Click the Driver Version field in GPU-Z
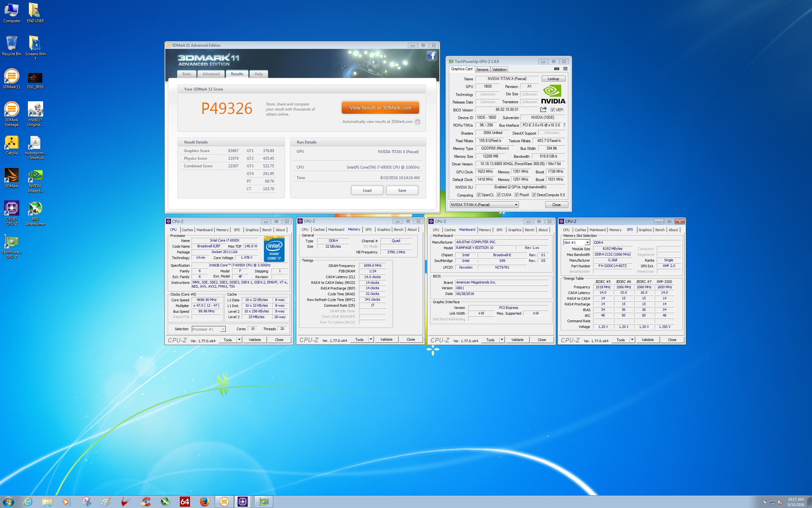Screen dimensions: 812x508 (520, 164)
